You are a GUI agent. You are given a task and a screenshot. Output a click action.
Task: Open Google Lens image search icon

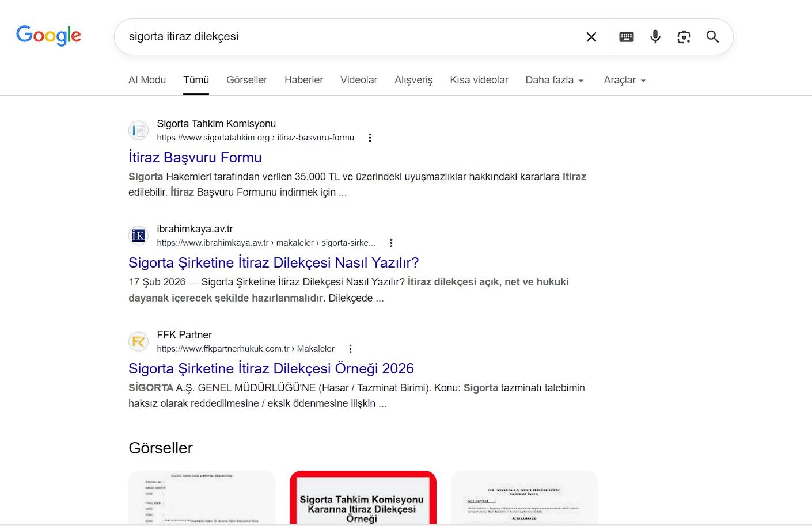(x=684, y=37)
